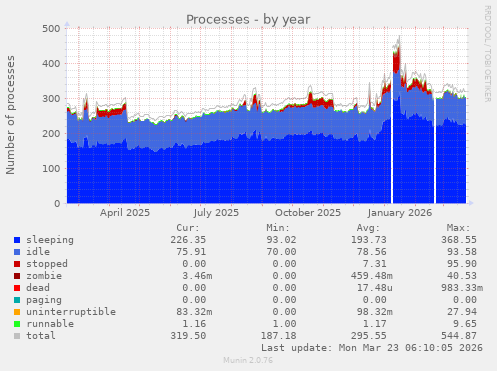Screen dimensions: 497x371
Task: Click the 'zombie' legend label
Action: [x=44, y=276]
